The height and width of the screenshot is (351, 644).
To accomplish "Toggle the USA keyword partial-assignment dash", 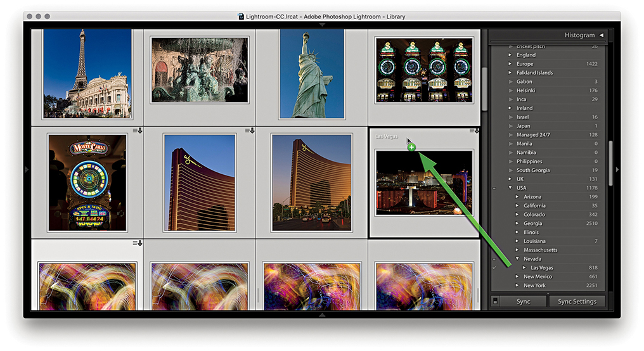I will click(494, 188).
